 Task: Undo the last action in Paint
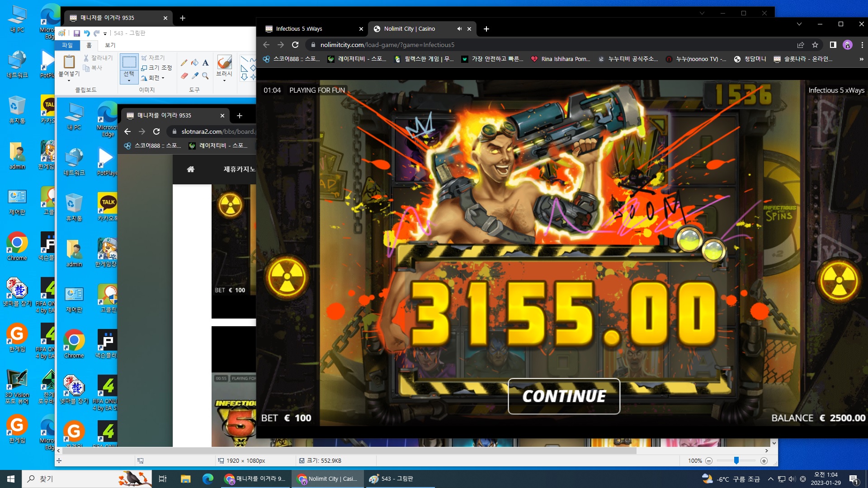click(86, 33)
